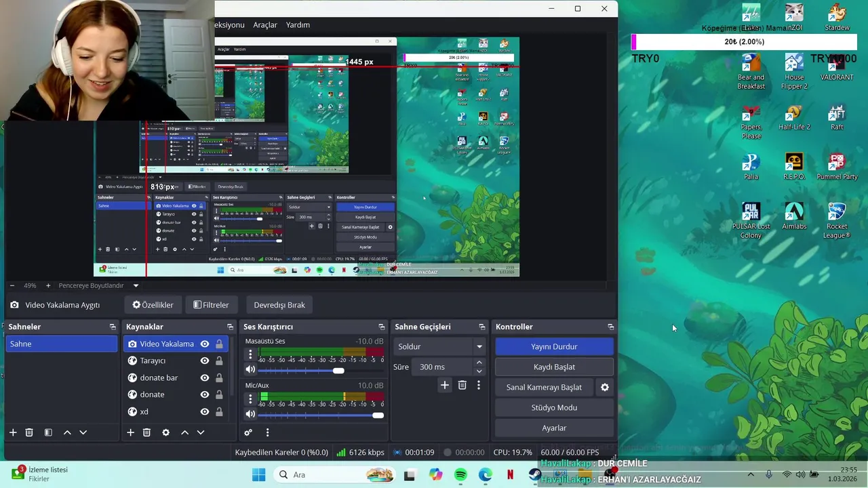Viewport: 868px width, 488px height.
Task: Enable Stüdyo Modu
Action: [x=554, y=408]
